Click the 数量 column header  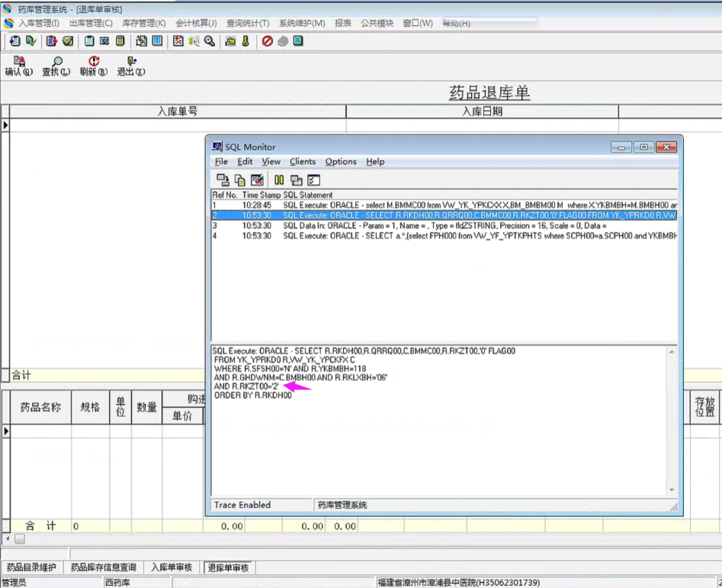147,407
